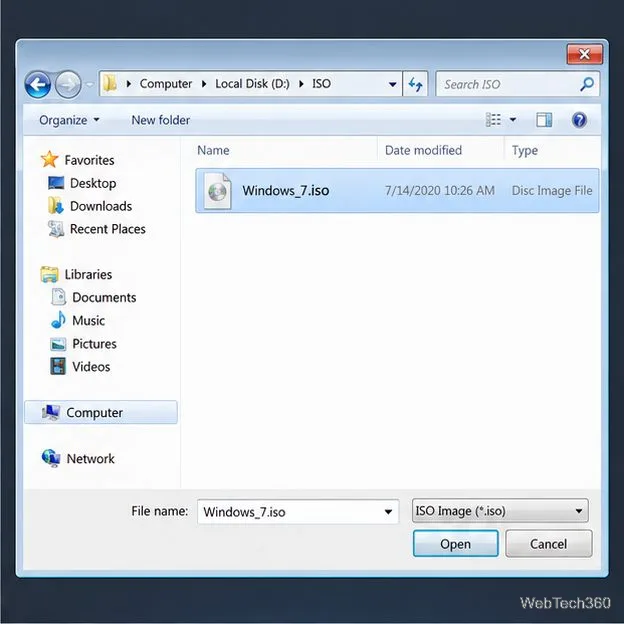The height and width of the screenshot is (624, 624).
Task: Open Recent Places in the sidebar
Action: (107, 229)
